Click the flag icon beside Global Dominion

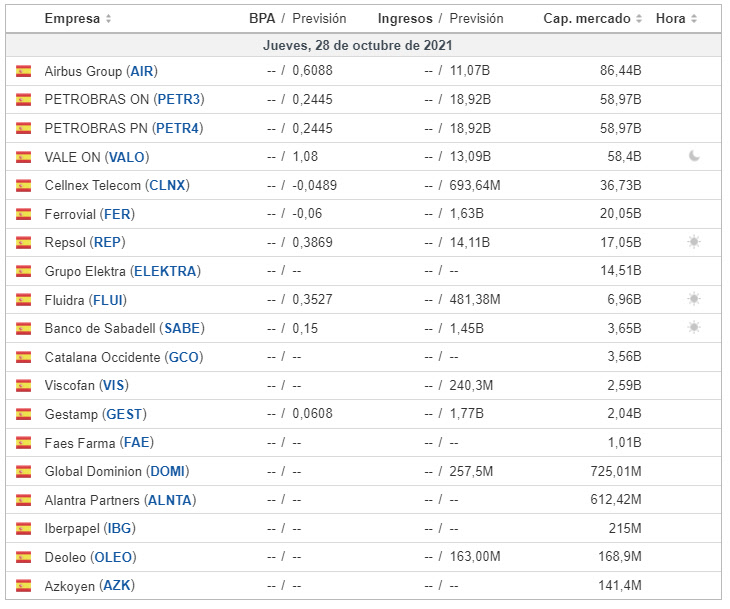(23, 472)
